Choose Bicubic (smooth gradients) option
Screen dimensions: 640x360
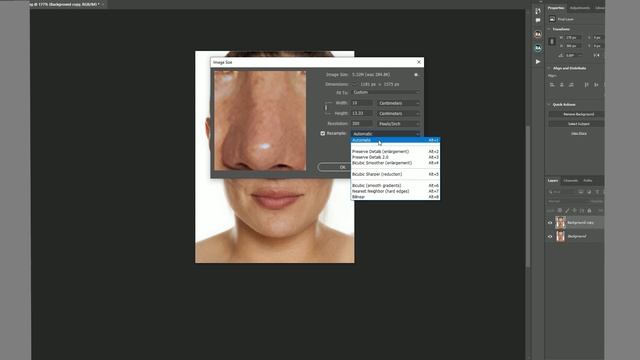click(x=395, y=186)
